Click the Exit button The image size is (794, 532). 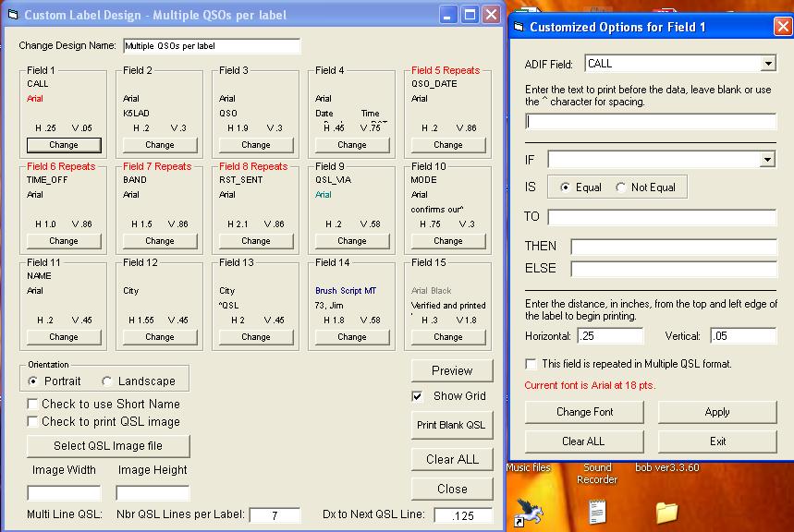coord(717,441)
